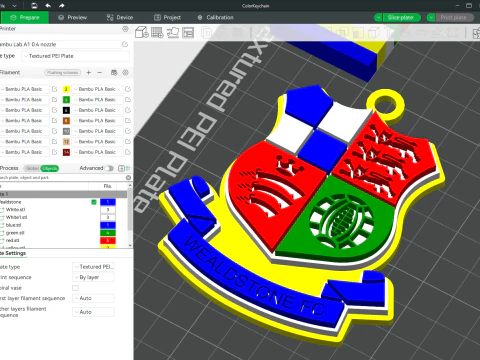Click the AMS sync filament icon
This screenshot has width=480, height=360.
(114, 72)
